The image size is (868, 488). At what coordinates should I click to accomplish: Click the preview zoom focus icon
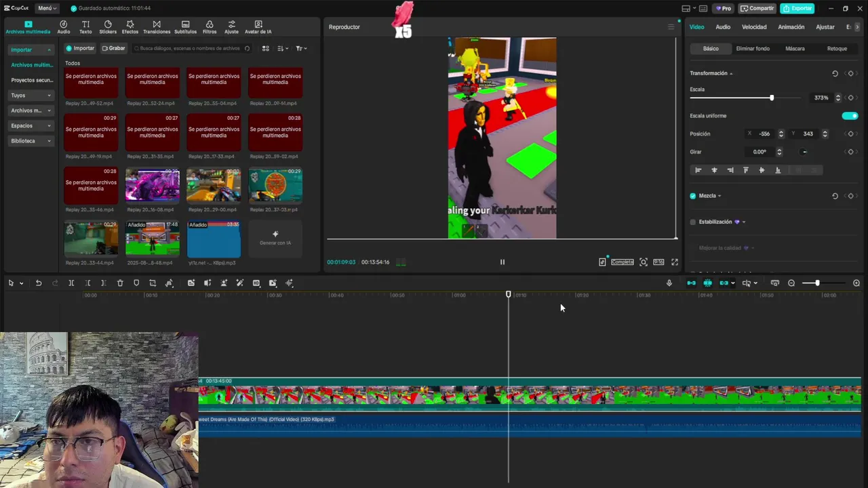click(x=643, y=262)
